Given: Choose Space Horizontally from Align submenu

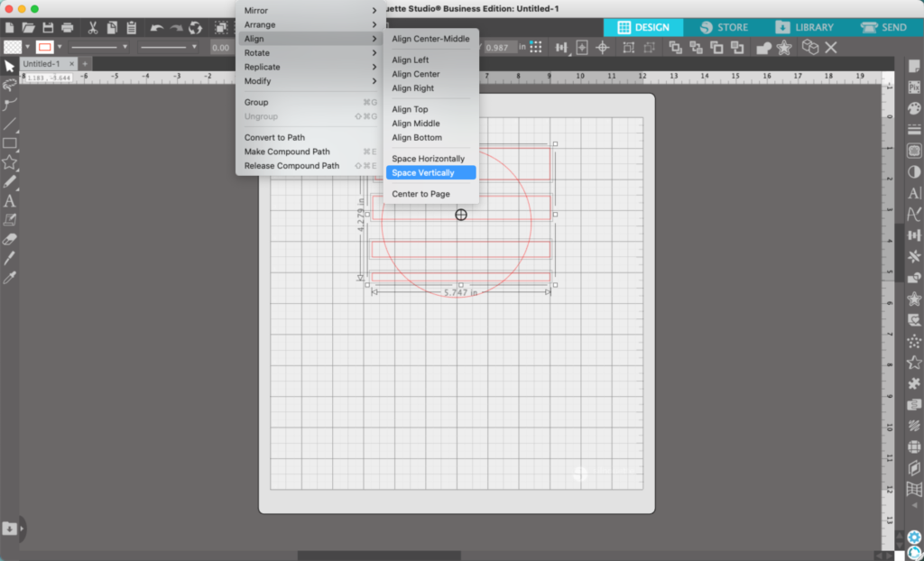Looking at the screenshot, I should tap(430, 159).
